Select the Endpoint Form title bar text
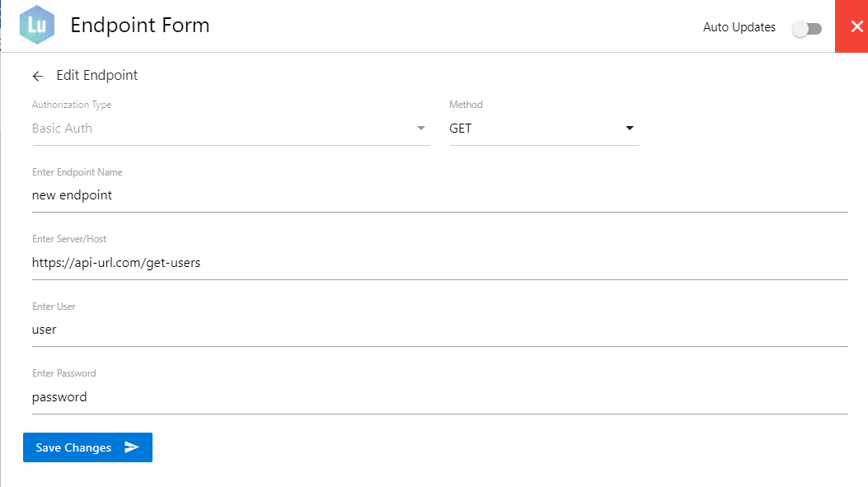This screenshot has height=487, width=868. 140,25
